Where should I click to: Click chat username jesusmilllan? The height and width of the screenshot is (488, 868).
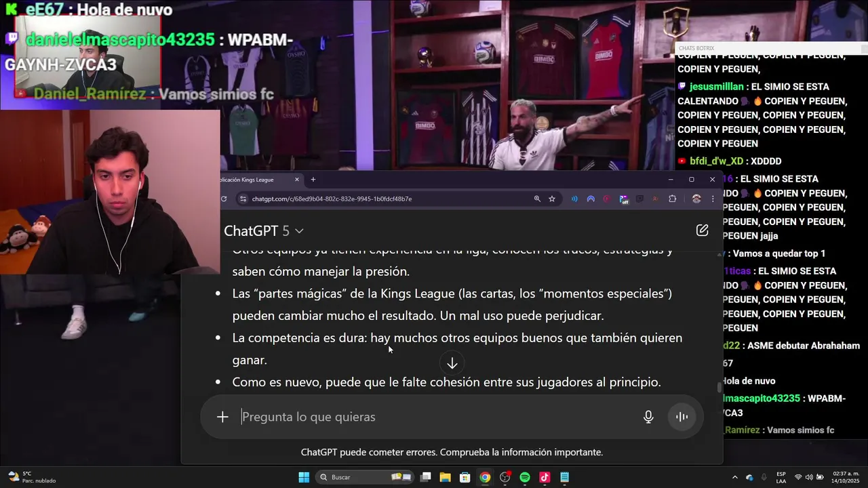[717, 87]
